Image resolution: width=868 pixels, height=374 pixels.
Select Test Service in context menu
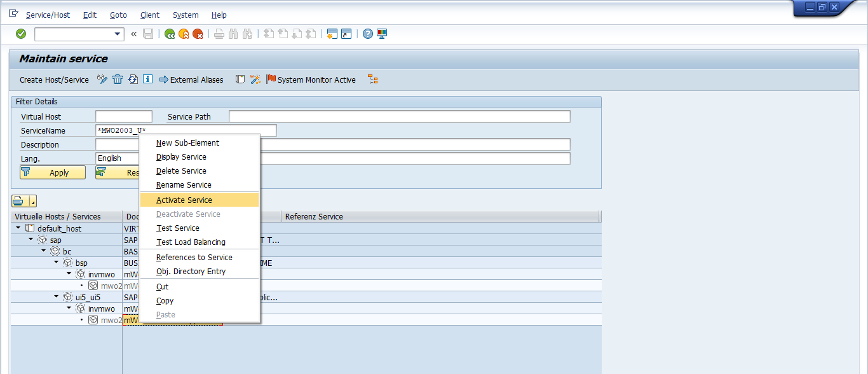click(x=178, y=228)
